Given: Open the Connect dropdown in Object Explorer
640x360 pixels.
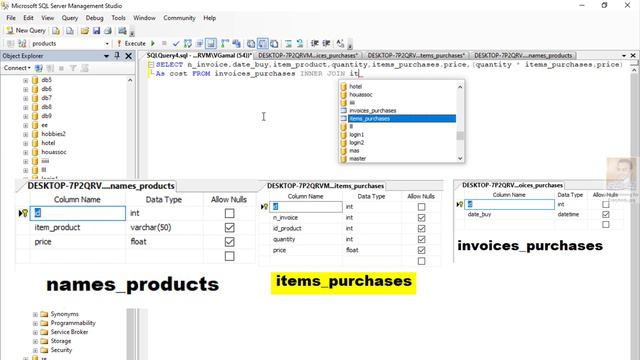Looking at the screenshot, I should point(17,68).
